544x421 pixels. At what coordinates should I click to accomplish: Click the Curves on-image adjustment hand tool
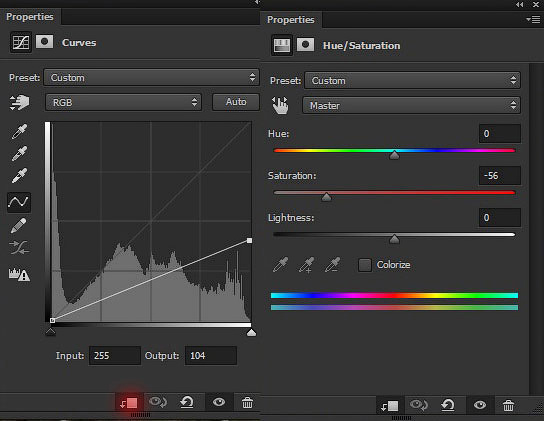point(19,102)
